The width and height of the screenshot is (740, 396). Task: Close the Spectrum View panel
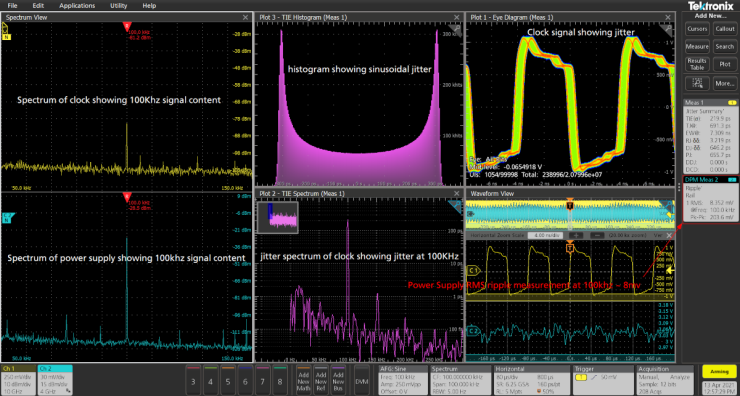245,17
